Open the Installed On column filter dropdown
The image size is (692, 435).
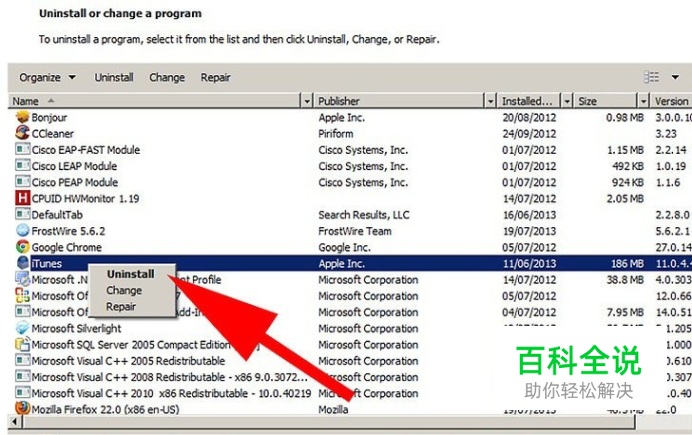(x=567, y=101)
